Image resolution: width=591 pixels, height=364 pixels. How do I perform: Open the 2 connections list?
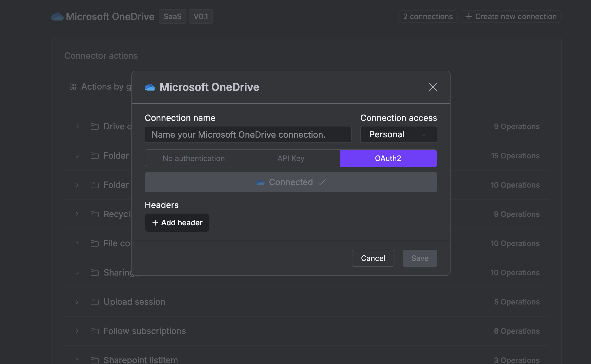click(x=428, y=16)
